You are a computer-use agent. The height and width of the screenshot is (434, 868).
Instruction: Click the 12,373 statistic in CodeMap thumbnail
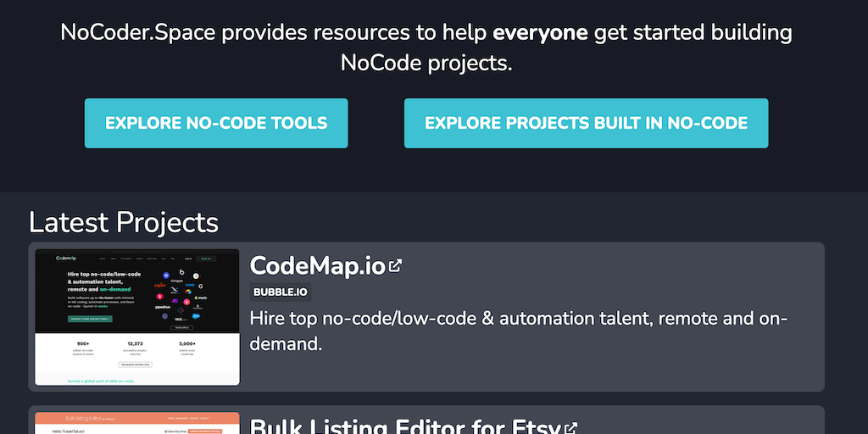click(x=136, y=343)
